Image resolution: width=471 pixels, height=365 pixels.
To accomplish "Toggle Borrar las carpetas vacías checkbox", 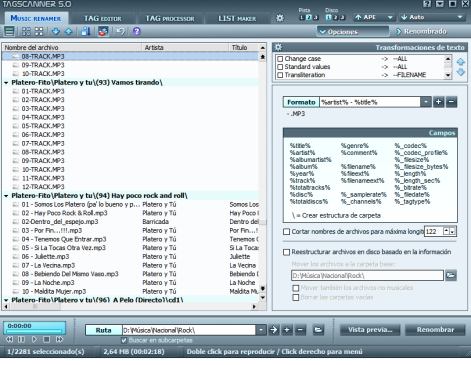I will click(295, 297).
